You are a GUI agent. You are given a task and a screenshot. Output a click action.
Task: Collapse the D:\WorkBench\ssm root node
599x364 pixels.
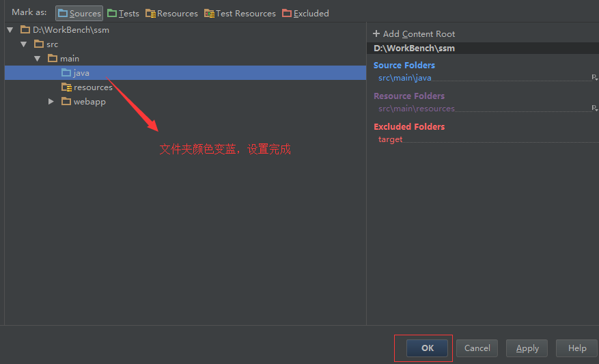10,30
